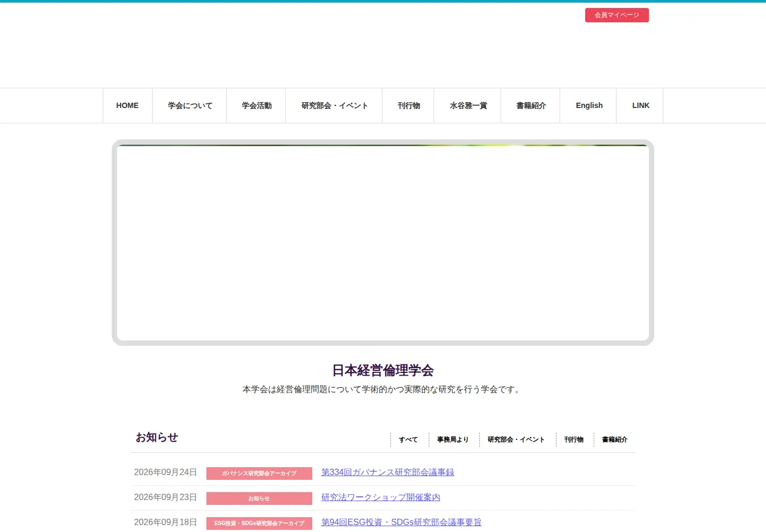The image size is (766, 532).
Task: Open the 研究法ワークショップ開催案内 link
Action: 381,497
